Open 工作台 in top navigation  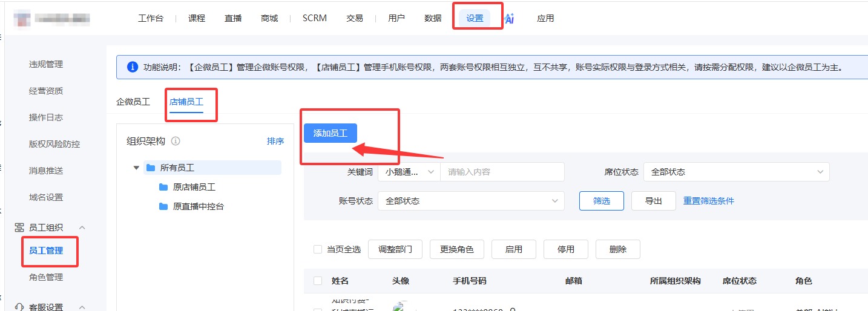[x=151, y=18]
